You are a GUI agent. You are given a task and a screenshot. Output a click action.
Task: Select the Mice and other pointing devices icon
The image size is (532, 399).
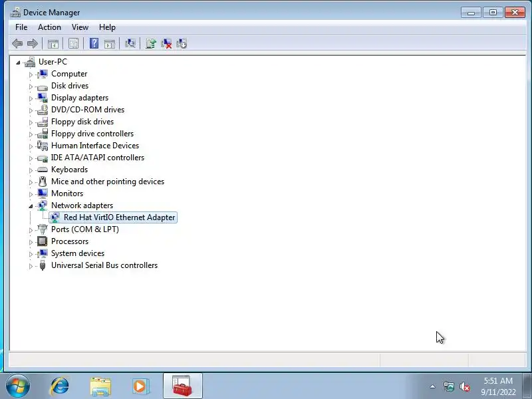pos(43,182)
